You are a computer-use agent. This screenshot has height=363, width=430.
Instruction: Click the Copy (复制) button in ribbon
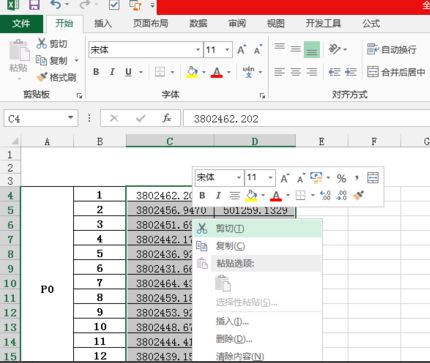click(x=52, y=61)
